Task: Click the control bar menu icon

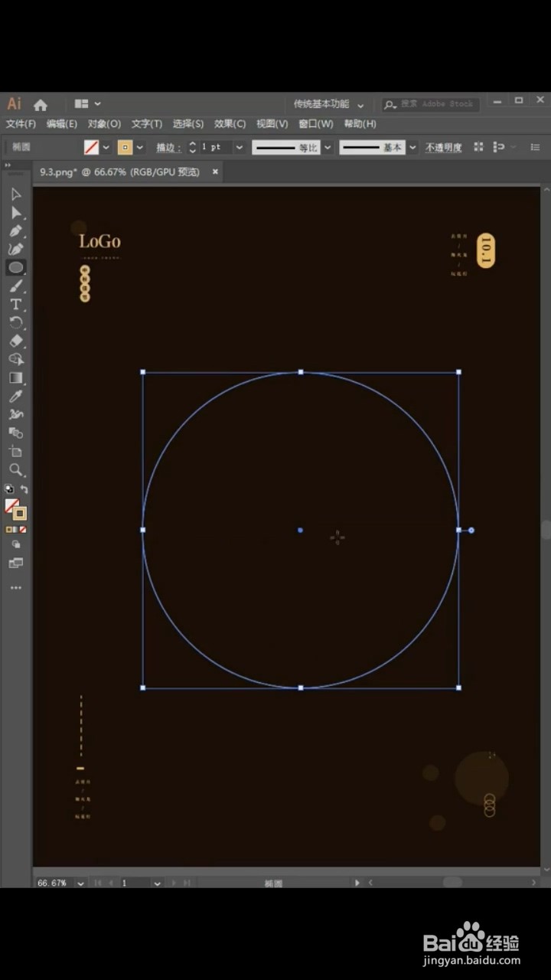Action: tap(535, 147)
